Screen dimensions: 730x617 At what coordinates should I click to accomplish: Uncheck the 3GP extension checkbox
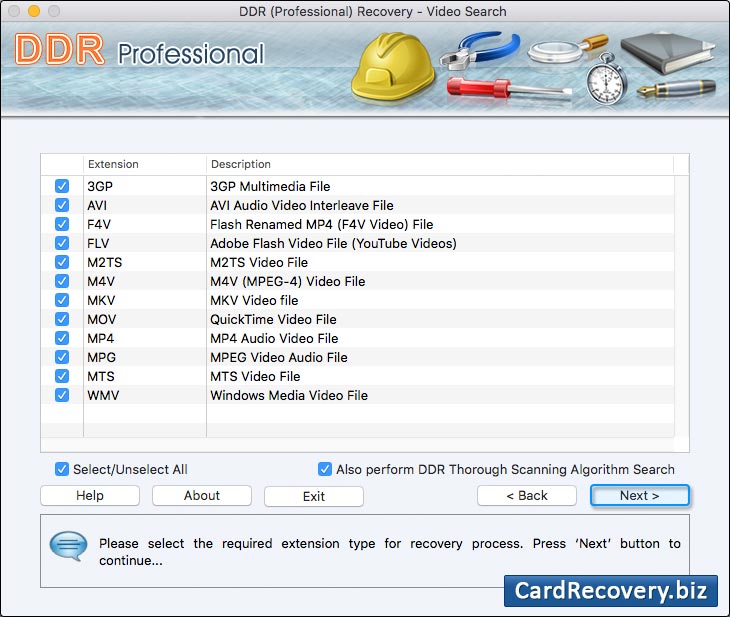pyautogui.click(x=61, y=186)
